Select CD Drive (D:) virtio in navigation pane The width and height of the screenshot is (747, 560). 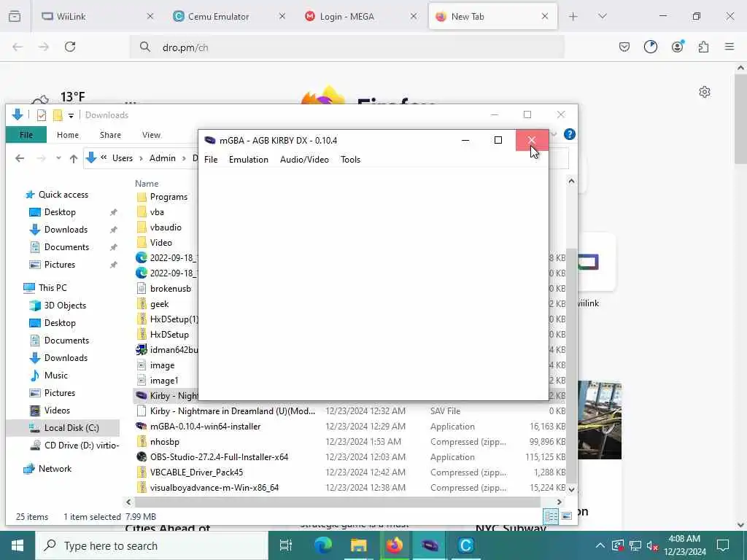81,446
